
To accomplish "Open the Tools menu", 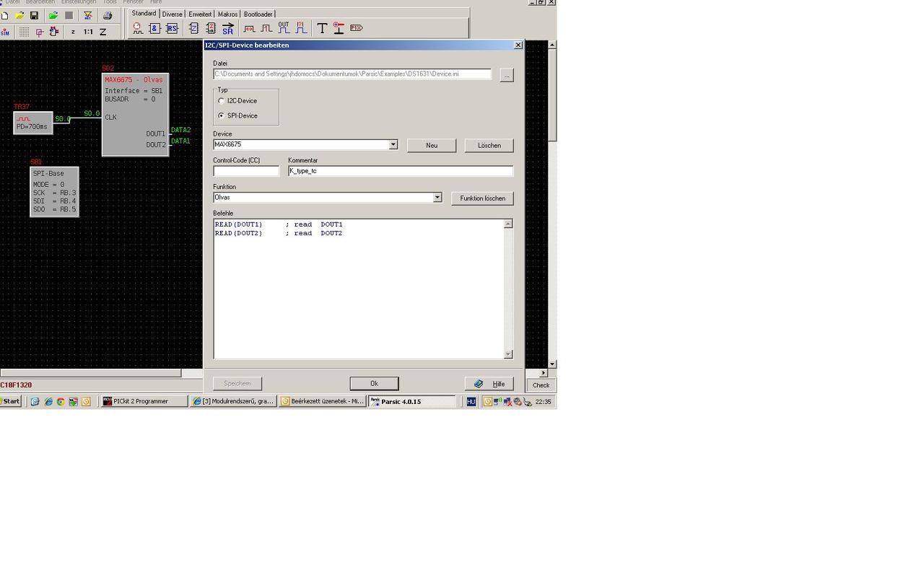I will pos(110,2).
